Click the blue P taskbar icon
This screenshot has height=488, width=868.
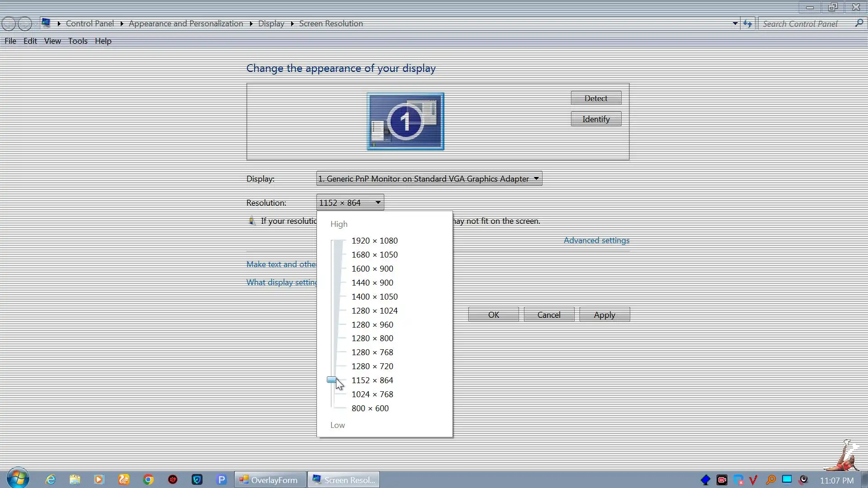[x=221, y=479]
